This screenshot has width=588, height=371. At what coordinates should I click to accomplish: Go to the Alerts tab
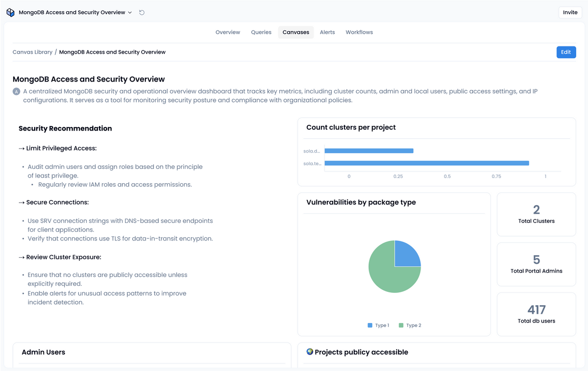point(327,32)
